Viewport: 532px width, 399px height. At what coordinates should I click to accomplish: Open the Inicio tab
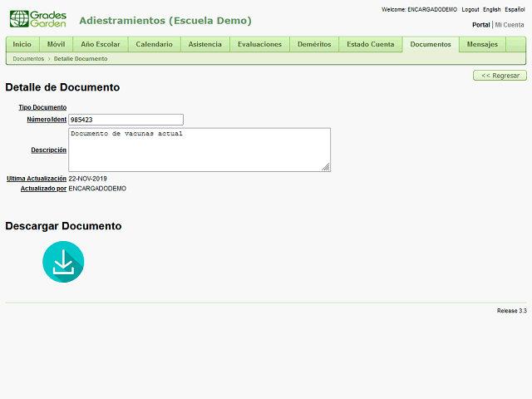pyautogui.click(x=22, y=44)
